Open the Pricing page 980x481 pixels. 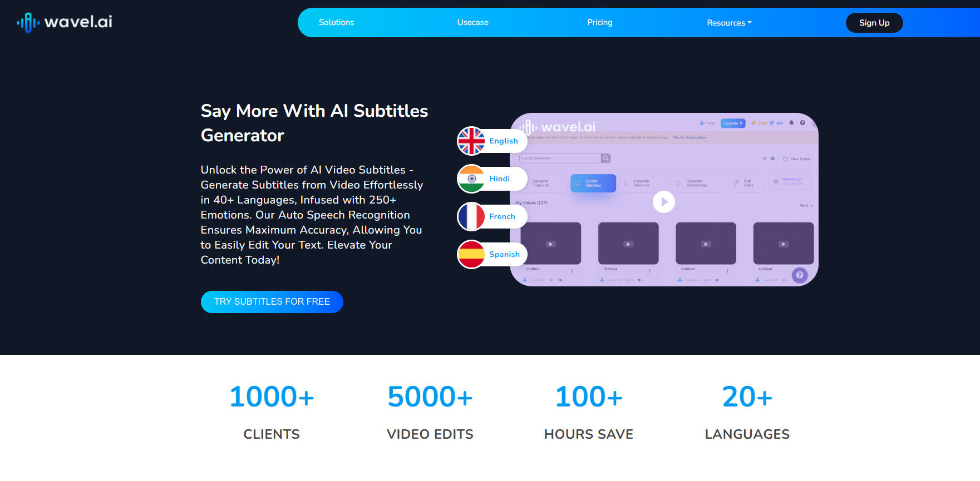coord(599,22)
